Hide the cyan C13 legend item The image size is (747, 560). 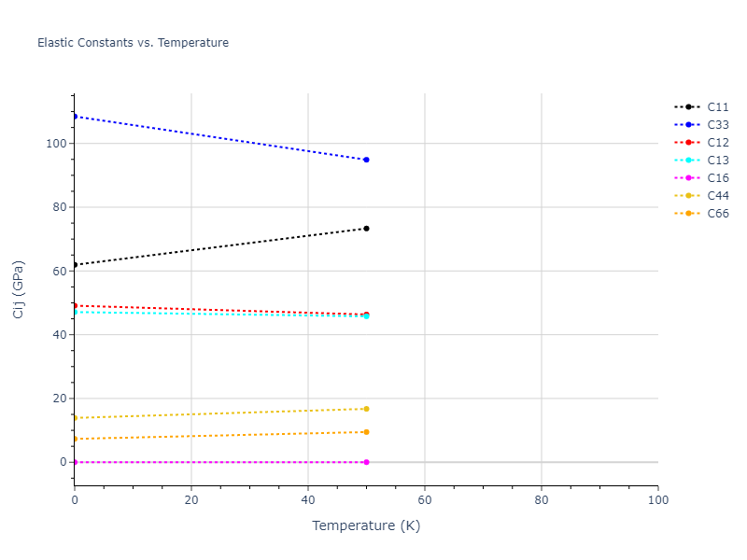click(717, 161)
